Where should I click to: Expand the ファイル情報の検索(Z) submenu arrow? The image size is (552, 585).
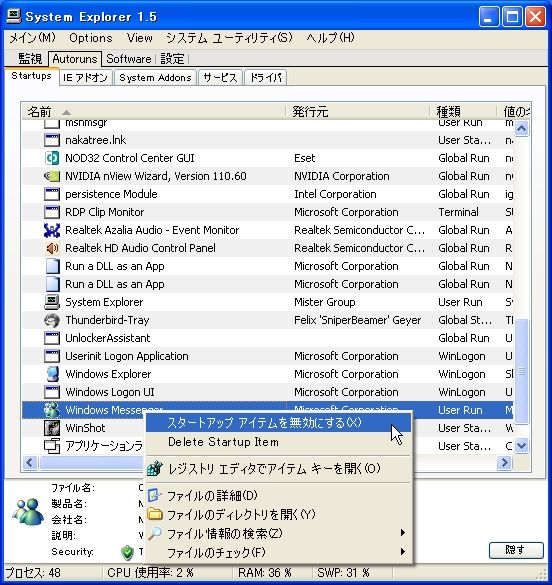tap(403, 533)
